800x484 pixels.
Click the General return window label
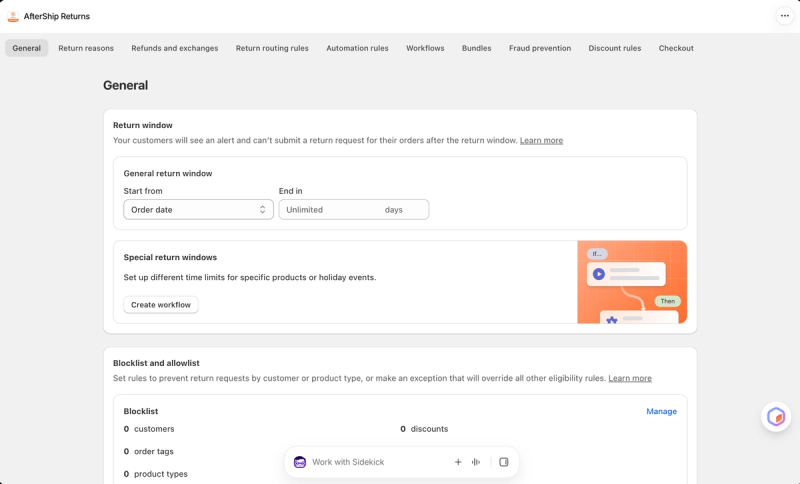pyautogui.click(x=168, y=173)
